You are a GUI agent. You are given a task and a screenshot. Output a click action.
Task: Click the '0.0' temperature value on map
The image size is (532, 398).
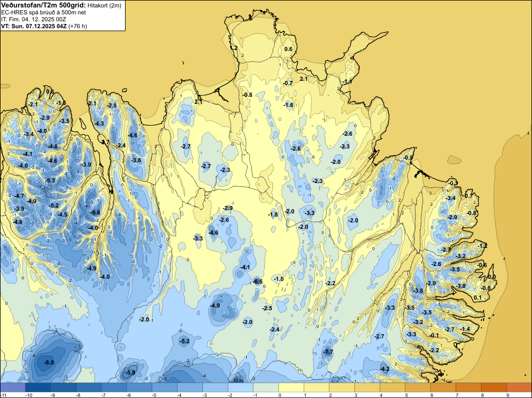point(492,277)
